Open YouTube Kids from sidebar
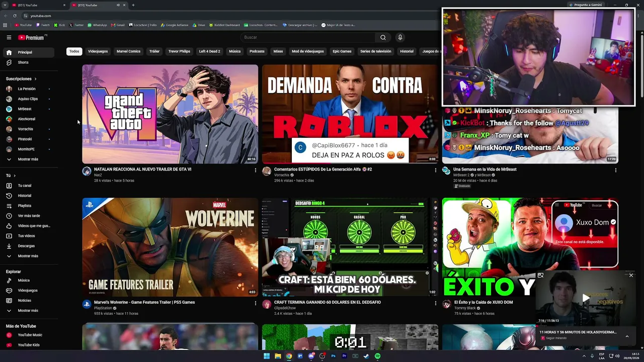Viewport: 644px width, 362px height. point(28,345)
